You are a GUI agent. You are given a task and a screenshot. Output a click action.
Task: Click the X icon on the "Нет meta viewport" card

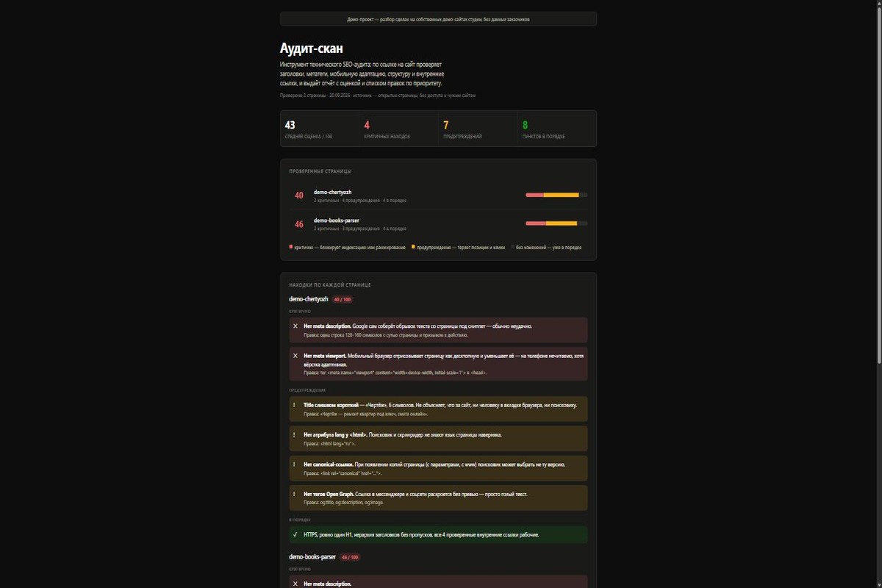[x=295, y=355]
